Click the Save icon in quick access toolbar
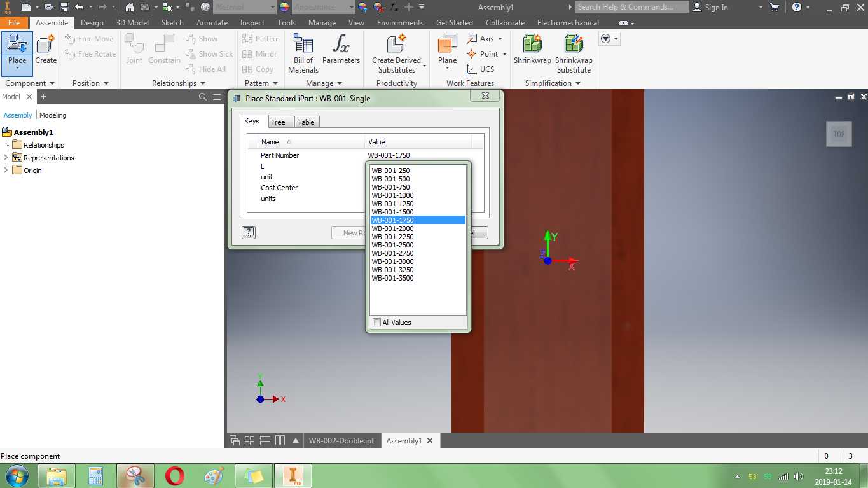 tap(64, 7)
